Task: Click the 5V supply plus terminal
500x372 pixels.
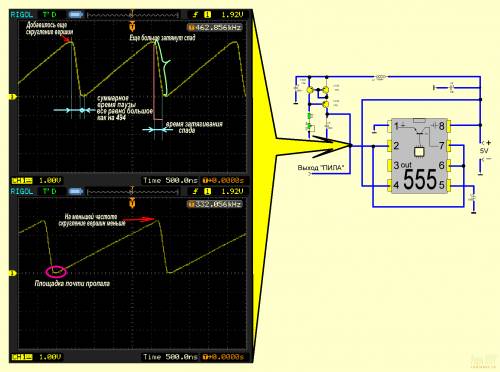Action: [x=488, y=143]
